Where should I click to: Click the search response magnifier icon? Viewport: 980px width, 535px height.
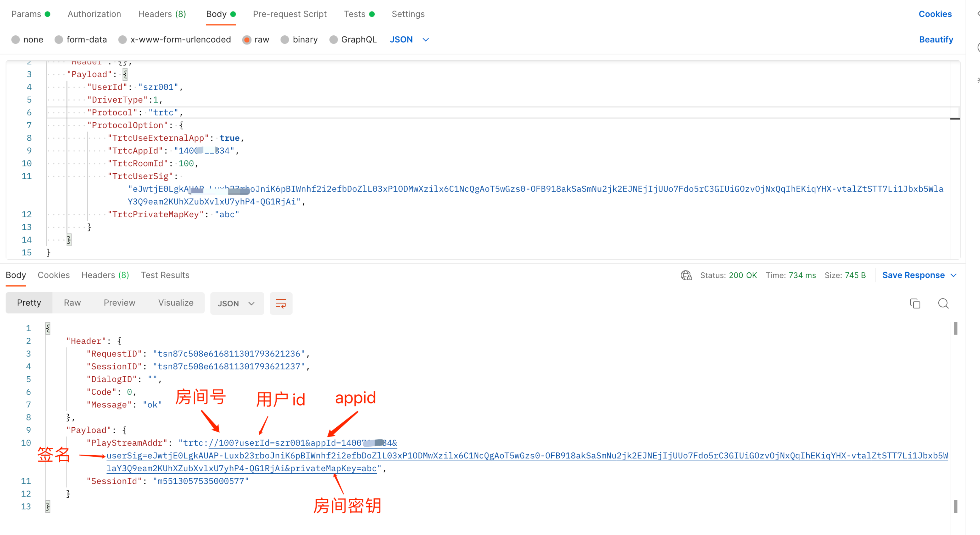click(x=943, y=303)
